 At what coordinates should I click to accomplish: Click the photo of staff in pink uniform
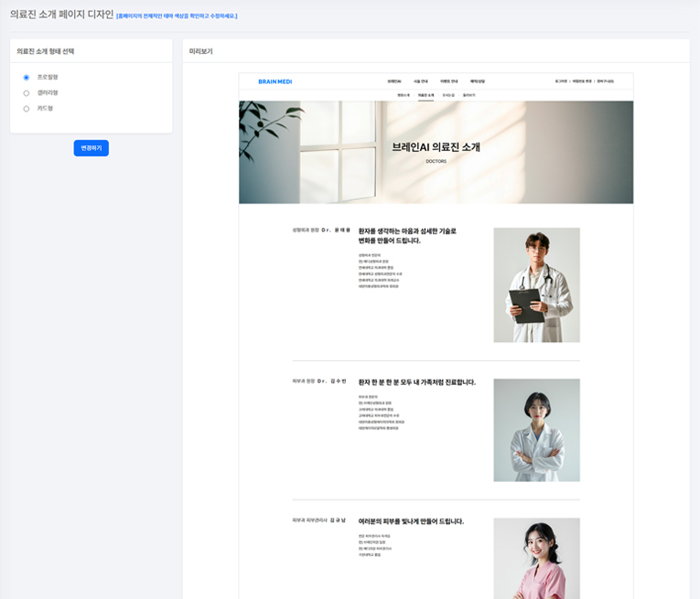click(x=536, y=558)
